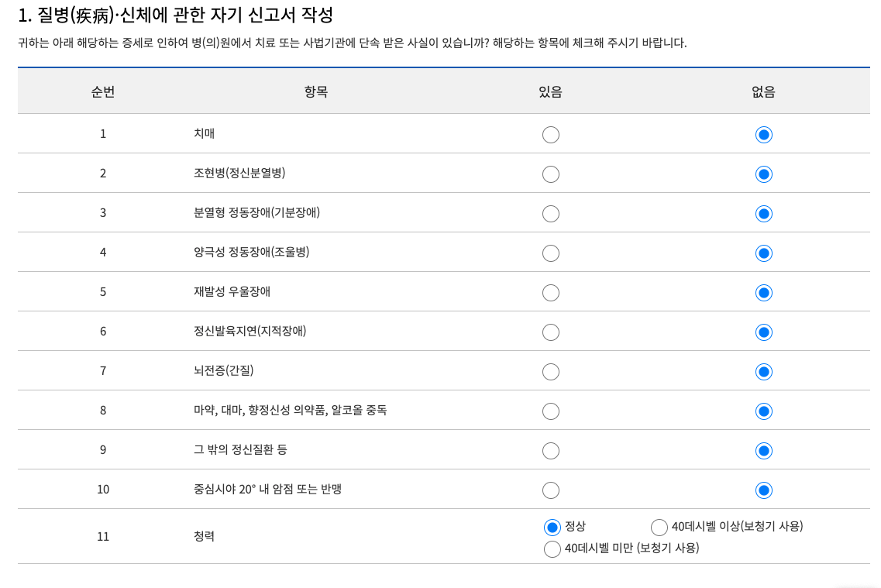Select 있음 for the 치매 item
This screenshot has height=588, width=881.
pos(551,134)
